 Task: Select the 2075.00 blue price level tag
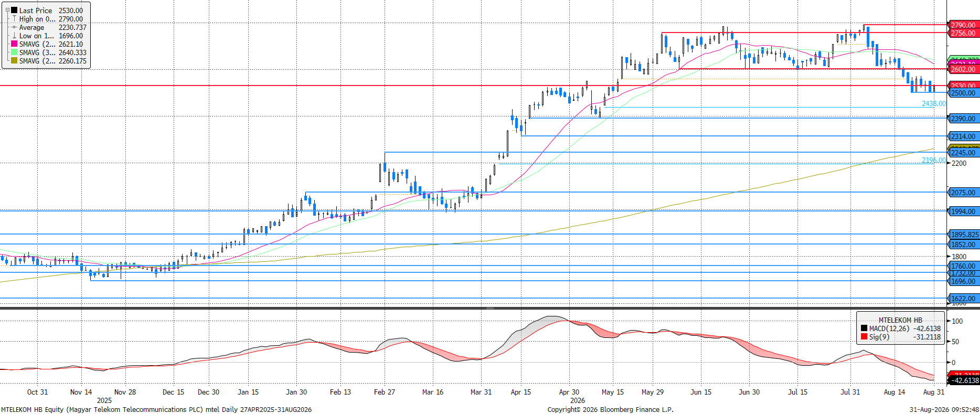[963, 193]
